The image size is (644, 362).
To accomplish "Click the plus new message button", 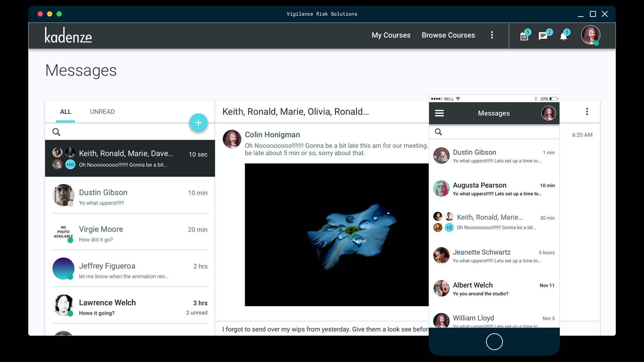I will pyautogui.click(x=198, y=123).
